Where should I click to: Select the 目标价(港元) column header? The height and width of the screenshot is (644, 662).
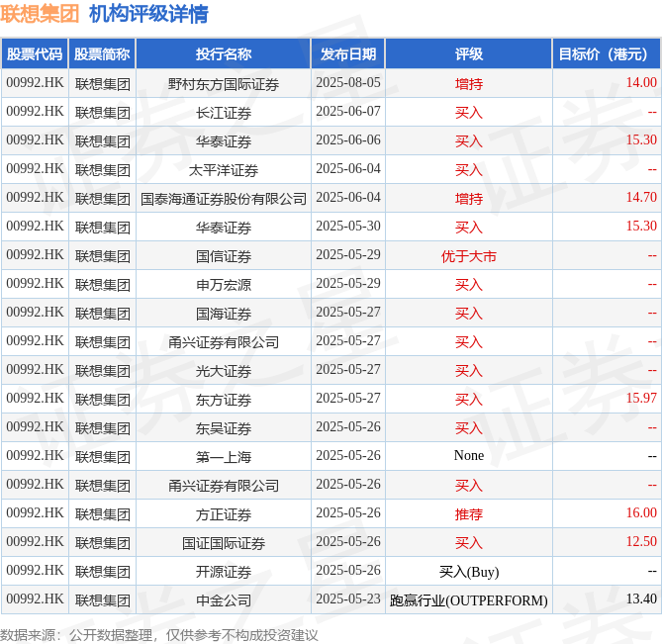pyautogui.click(x=607, y=54)
